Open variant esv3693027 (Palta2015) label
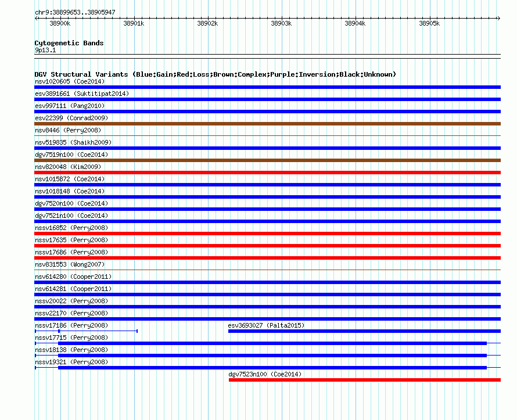The image size is (517, 420). tap(267, 325)
